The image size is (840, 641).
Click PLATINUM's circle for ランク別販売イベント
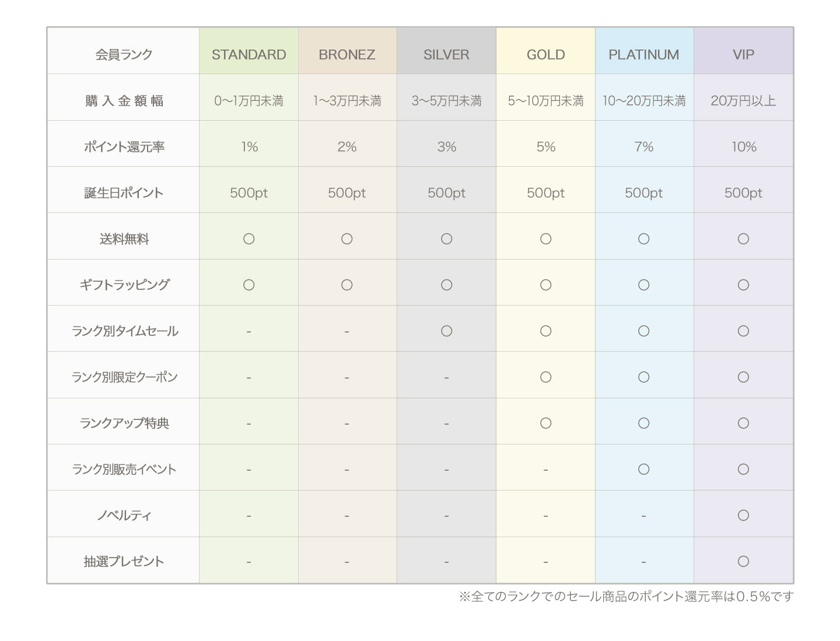coord(643,469)
